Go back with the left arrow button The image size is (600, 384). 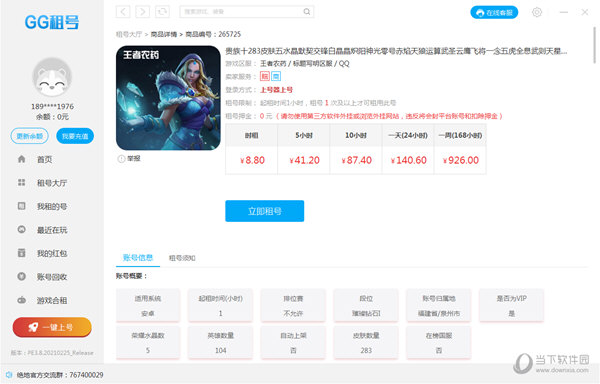coord(123,12)
